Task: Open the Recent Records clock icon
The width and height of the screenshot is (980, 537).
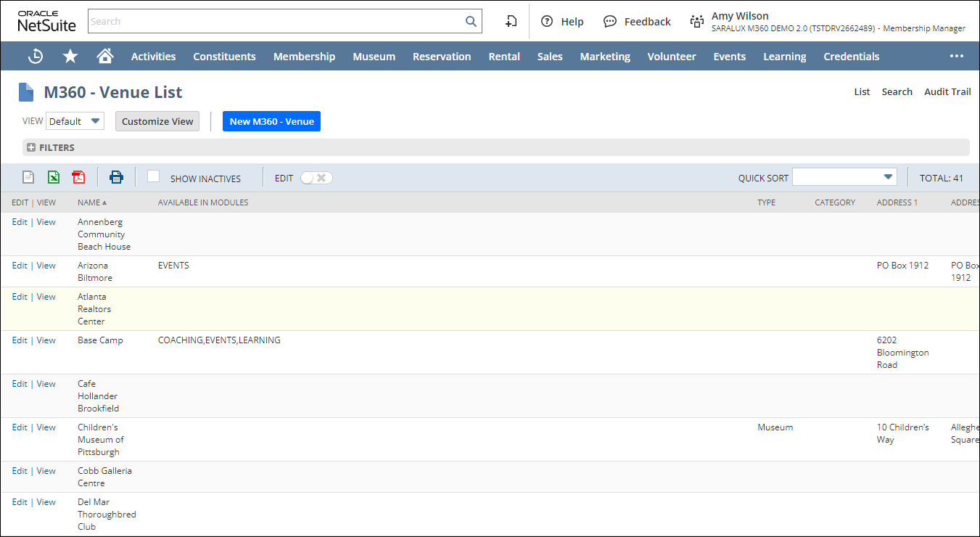Action: (36, 56)
